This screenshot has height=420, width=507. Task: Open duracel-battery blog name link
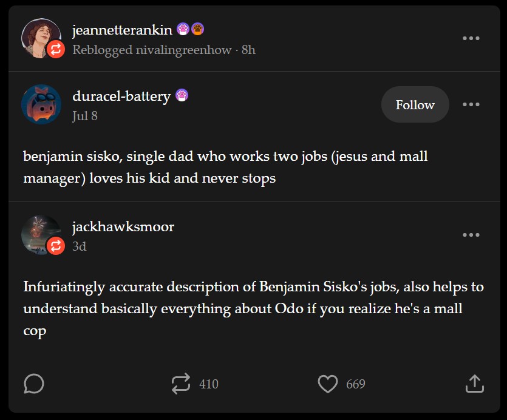coord(121,96)
